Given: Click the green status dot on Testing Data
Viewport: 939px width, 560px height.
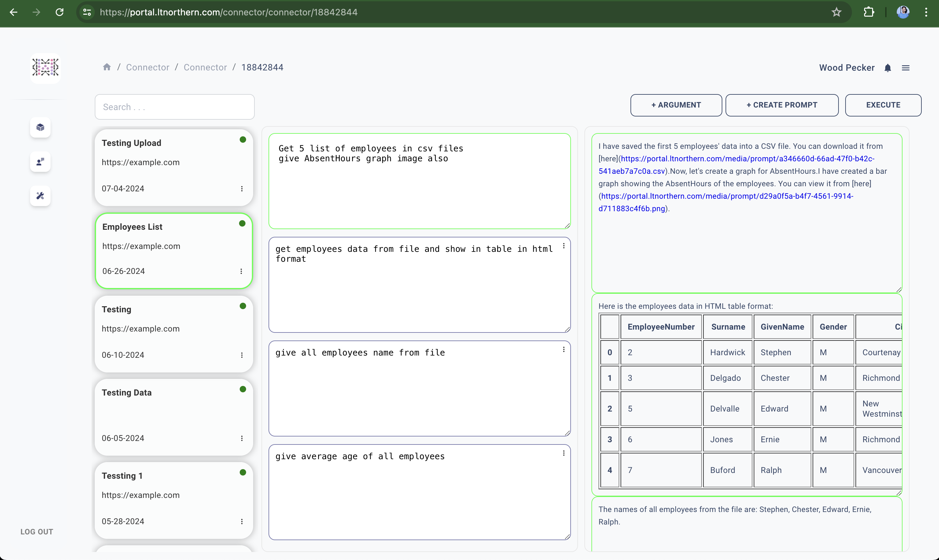Looking at the screenshot, I should tap(243, 389).
